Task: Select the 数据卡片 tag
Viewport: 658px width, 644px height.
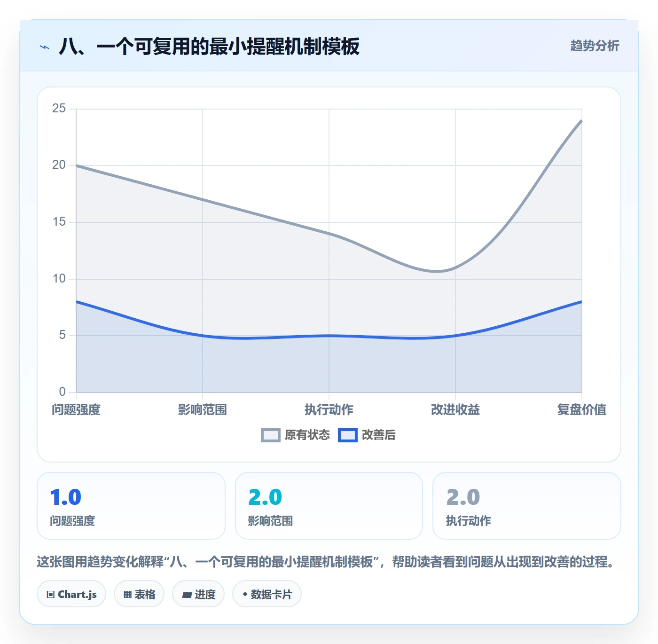Action: point(267,594)
